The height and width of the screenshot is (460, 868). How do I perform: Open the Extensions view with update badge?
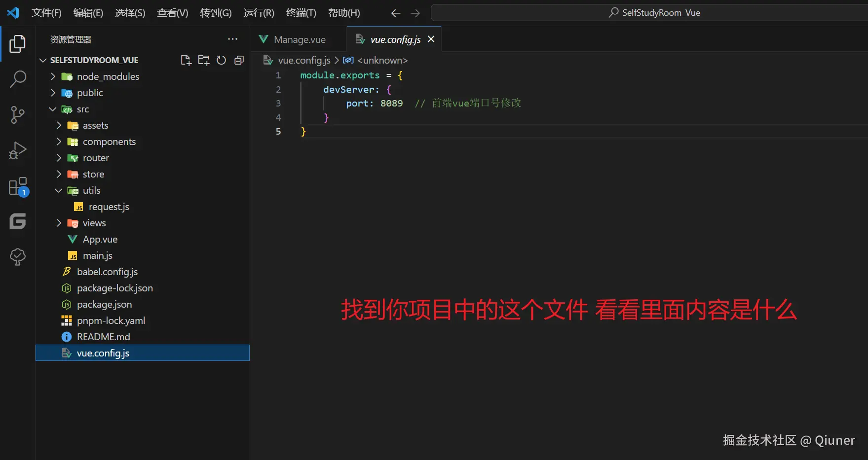click(x=19, y=187)
